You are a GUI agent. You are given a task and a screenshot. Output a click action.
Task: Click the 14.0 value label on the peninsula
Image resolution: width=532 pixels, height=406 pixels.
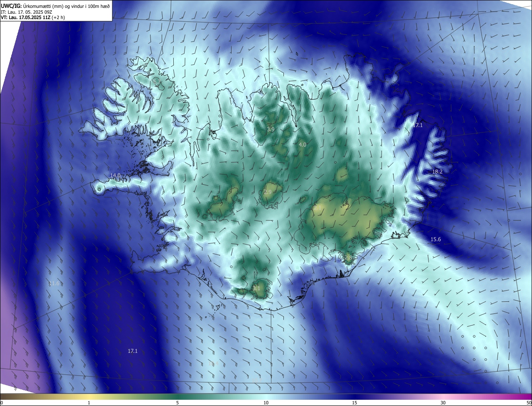(x=115, y=176)
